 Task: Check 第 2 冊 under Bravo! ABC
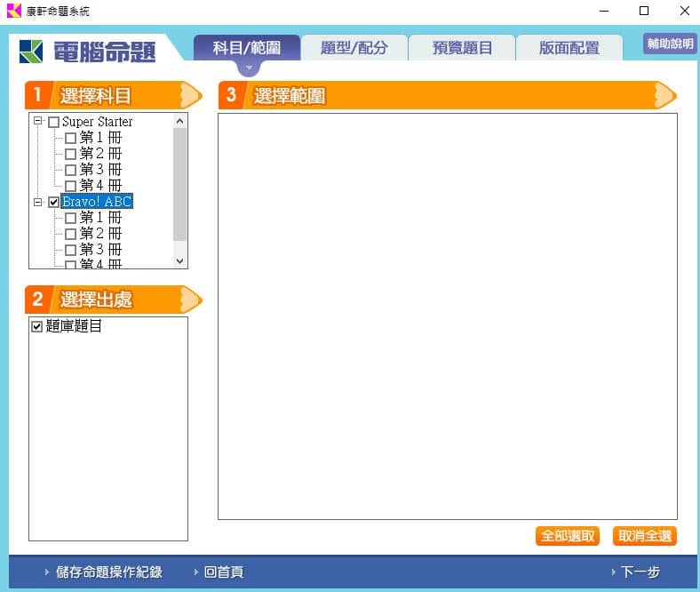point(70,234)
